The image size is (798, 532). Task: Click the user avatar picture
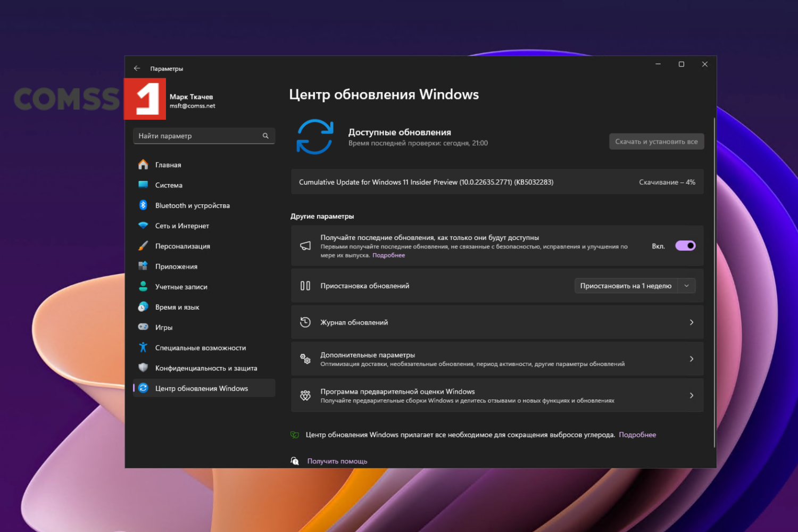tap(145, 99)
